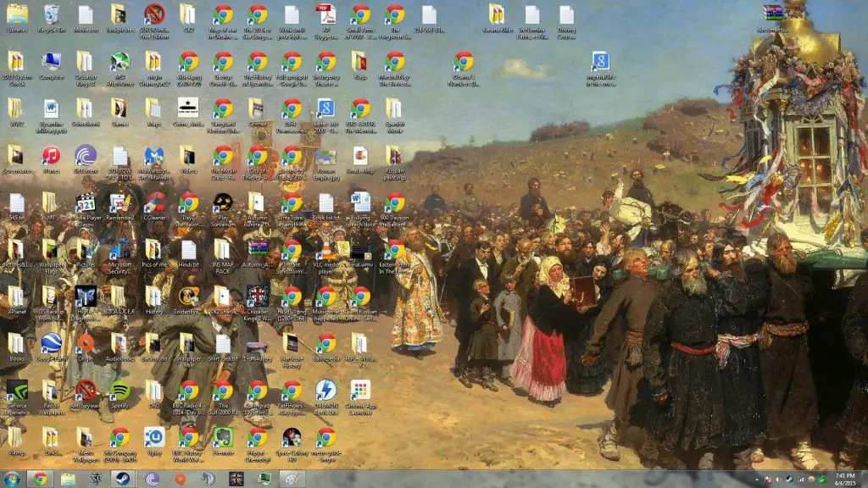This screenshot has height=488, width=868.
Task: Open the Vikings folder on desktop
Action: click(x=17, y=442)
